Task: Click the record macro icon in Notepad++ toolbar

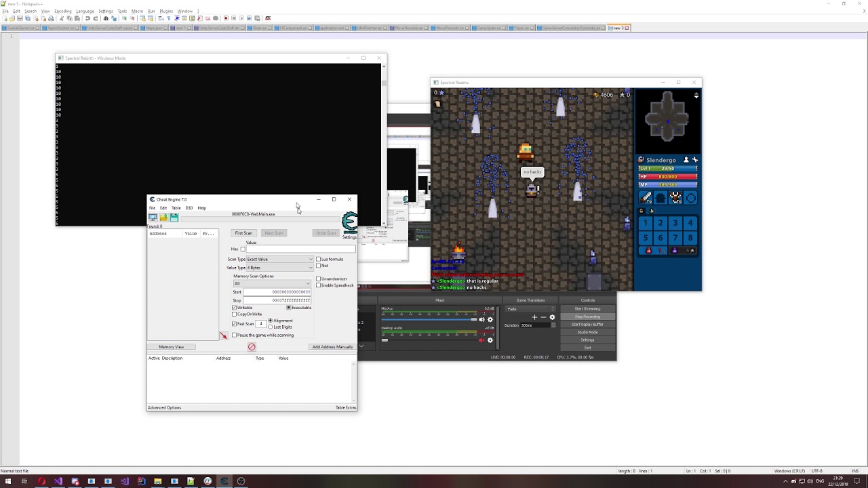Action: (x=226, y=18)
